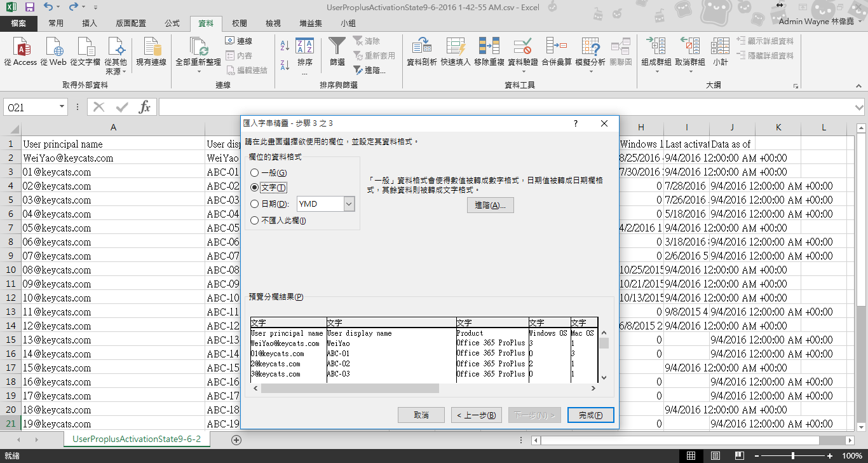Click the 進階(A)... button in wizard
This screenshot has width=868, height=463.
click(490, 205)
